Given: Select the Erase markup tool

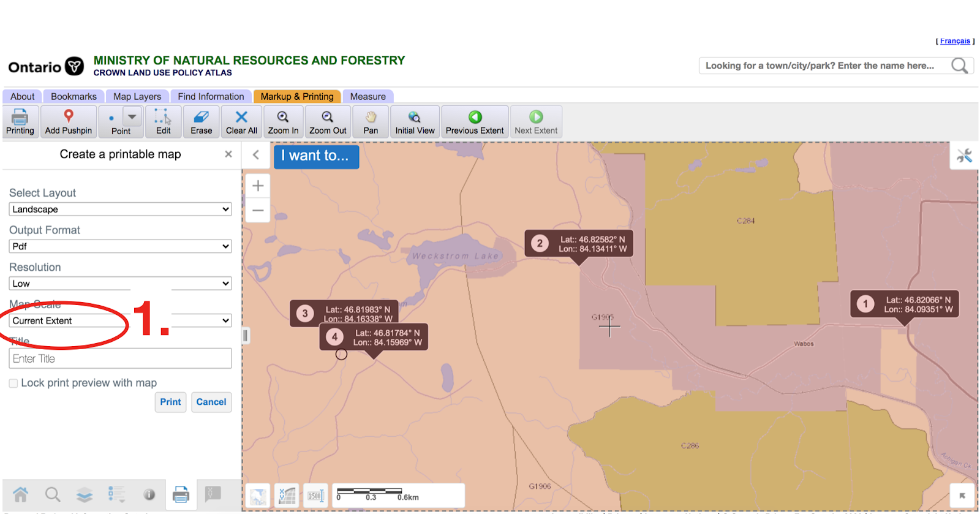Looking at the screenshot, I should 201,121.
